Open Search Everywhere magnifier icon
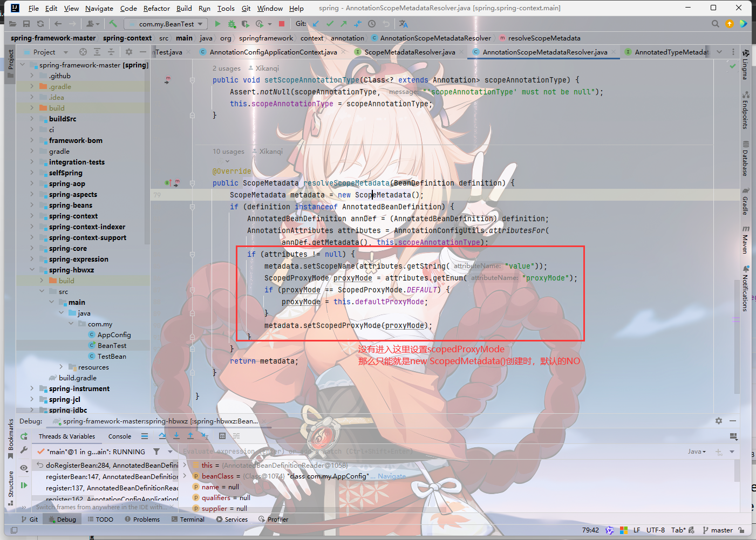Viewport: 756px width, 540px height. [x=716, y=24]
